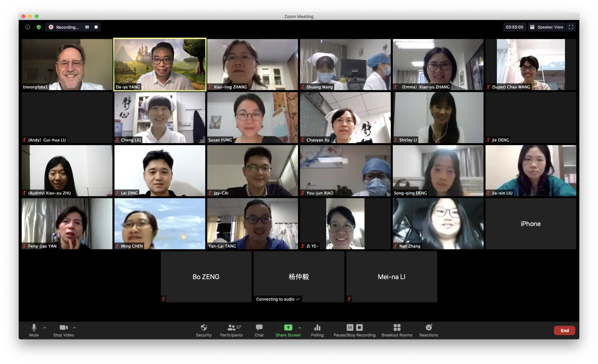Click the muted mic icon beside Nan Zhang
Image resolution: width=598 pixels, height=364 pixels.
click(x=396, y=246)
